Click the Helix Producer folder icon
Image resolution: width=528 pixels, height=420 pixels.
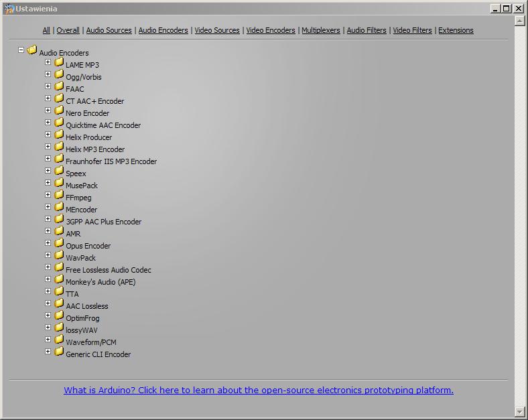click(59, 135)
